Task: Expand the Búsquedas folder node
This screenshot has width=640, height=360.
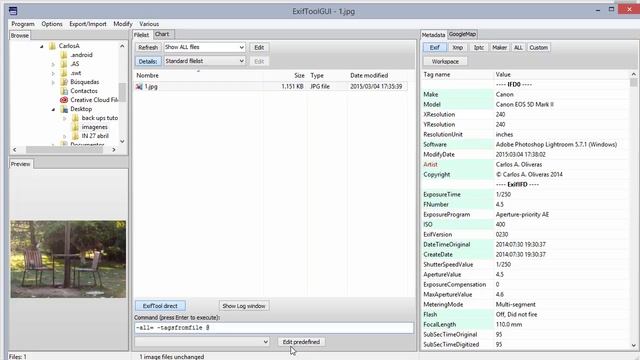Action: tap(53, 82)
